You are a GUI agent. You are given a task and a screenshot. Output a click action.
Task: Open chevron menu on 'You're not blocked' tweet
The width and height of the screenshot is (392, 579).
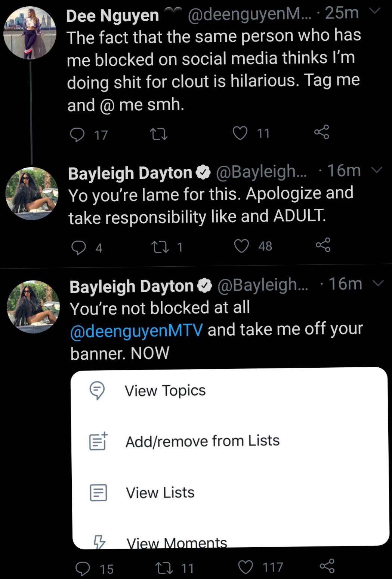click(x=378, y=283)
